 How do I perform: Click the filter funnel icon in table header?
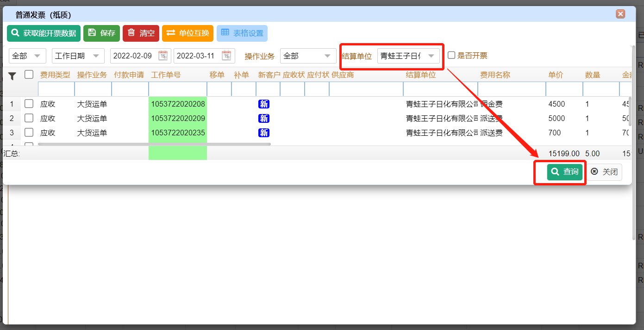point(12,76)
